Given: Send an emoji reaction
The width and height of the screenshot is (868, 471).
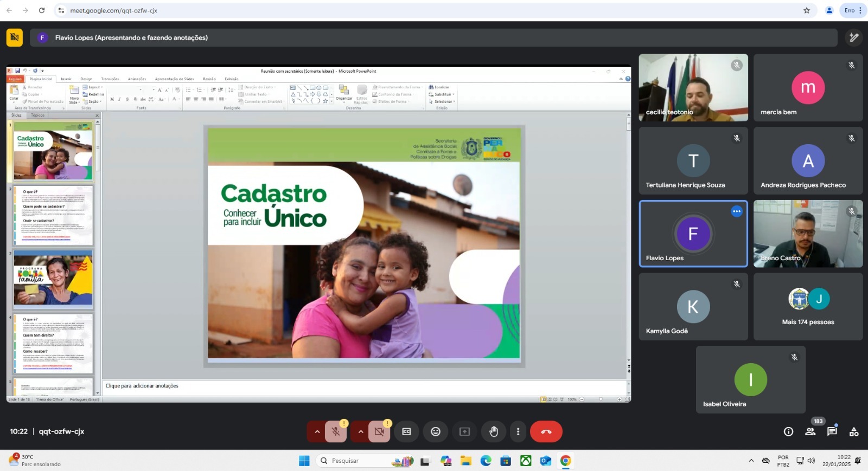Looking at the screenshot, I should click(435, 432).
